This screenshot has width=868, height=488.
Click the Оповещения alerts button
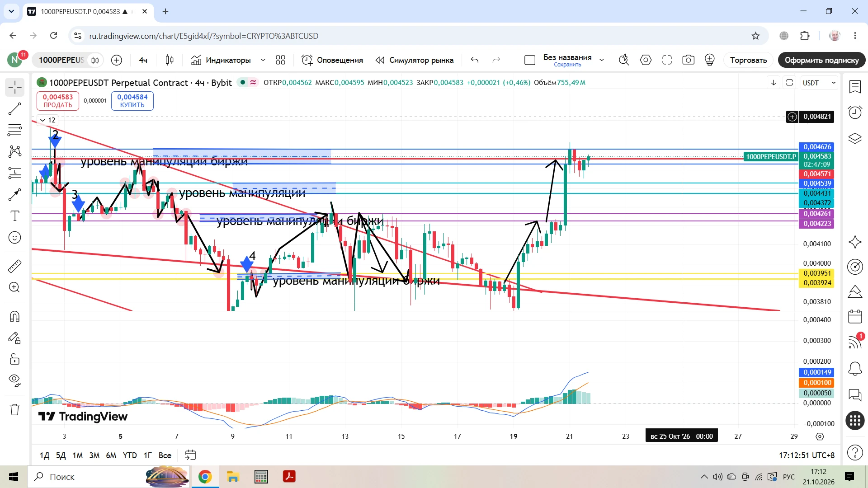pyautogui.click(x=332, y=60)
